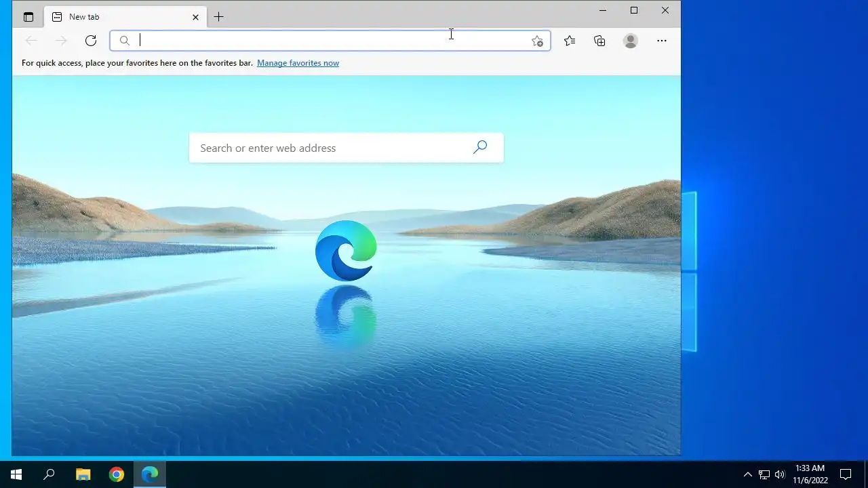Focus the Edge address bar field
Screen dimensions: 868x488
[330, 41]
